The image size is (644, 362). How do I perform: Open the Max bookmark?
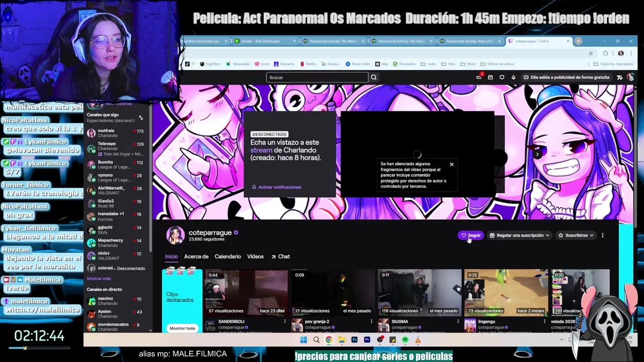[x=382, y=64]
